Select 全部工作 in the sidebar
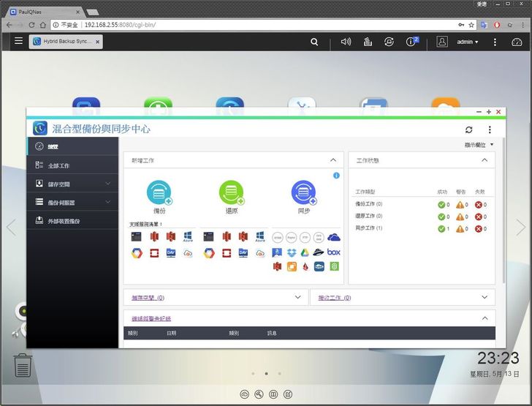The width and height of the screenshot is (532, 406). tap(58, 166)
